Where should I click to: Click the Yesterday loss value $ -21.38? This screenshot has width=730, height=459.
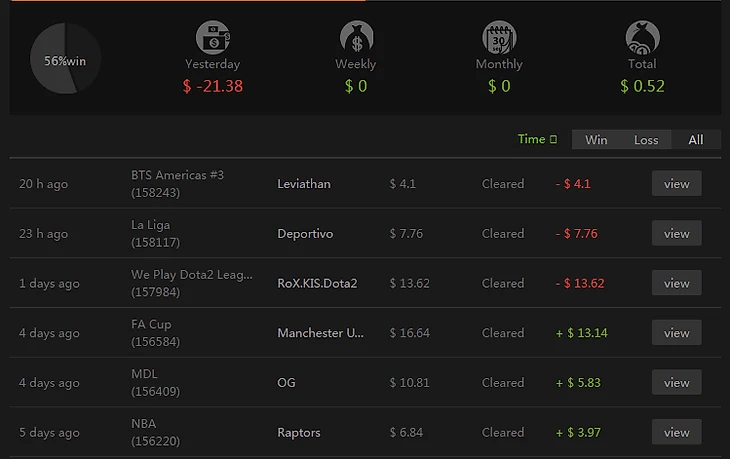pos(213,86)
